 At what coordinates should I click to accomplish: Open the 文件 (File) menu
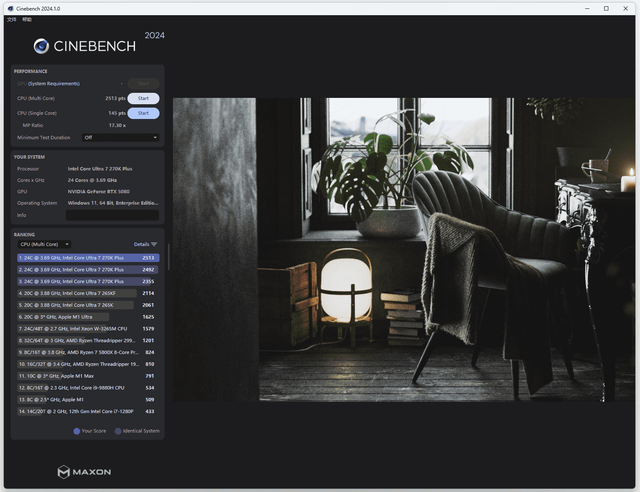coord(11,20)
